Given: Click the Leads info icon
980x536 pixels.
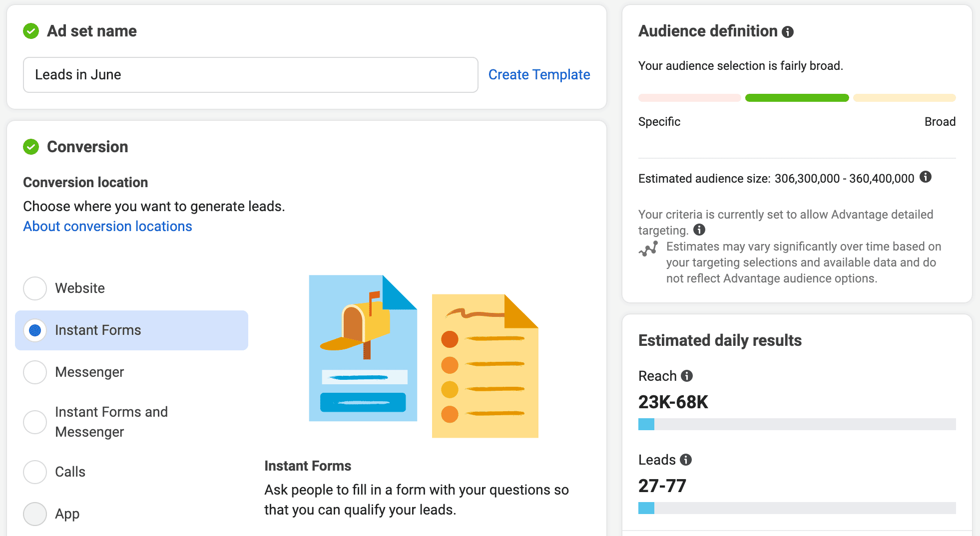Looking at the screenshot, I should 686,460.
